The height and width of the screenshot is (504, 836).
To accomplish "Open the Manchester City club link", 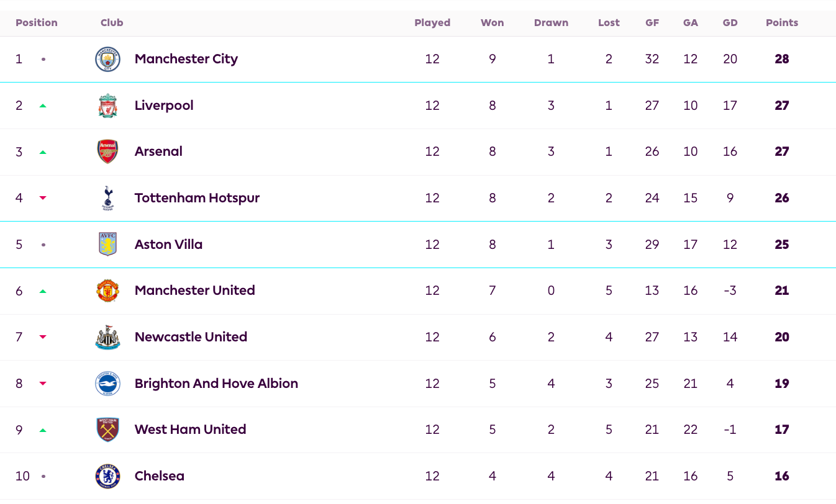I will click(186, 59).
